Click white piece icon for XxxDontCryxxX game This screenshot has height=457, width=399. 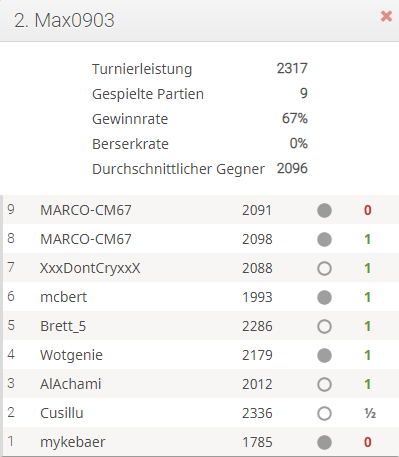[x=324, y=268]
